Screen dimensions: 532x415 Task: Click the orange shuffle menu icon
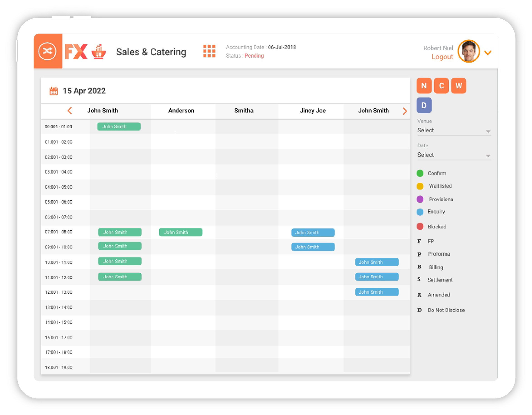(47, 51)
